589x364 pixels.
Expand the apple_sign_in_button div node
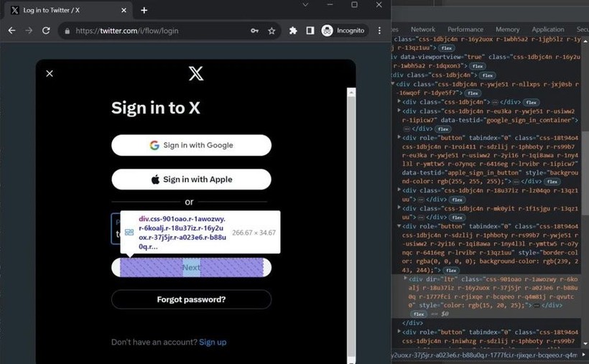[399, 137]
